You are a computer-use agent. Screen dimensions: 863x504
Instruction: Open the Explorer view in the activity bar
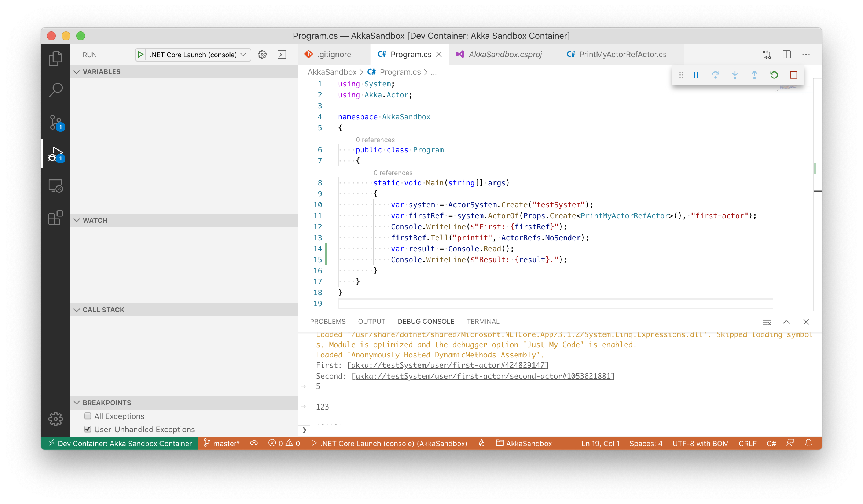tap(55, 58)
